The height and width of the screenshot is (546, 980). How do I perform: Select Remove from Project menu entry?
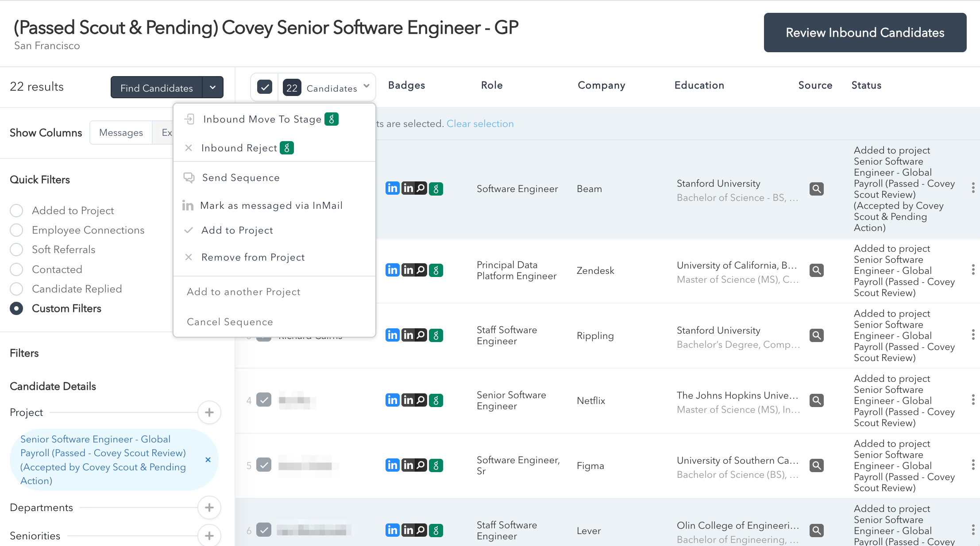tap(253, 257)
